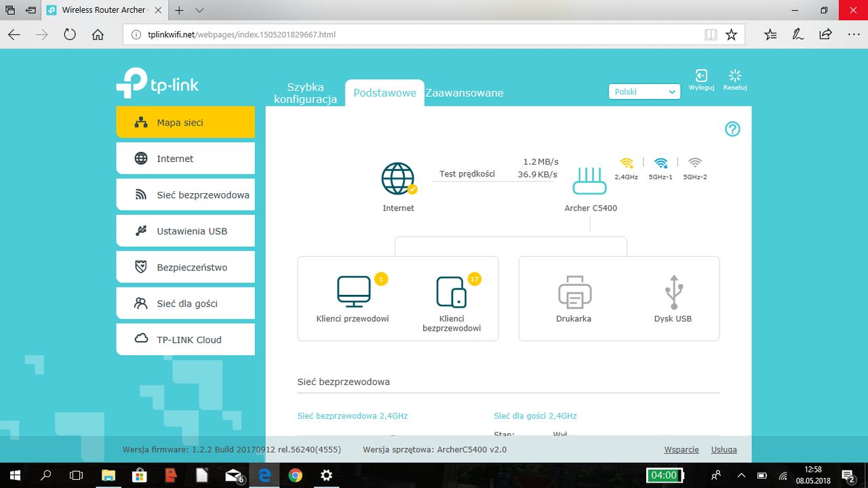Click the browser Home button
This screenshot has height=488, width=868.
click(98, 35)
